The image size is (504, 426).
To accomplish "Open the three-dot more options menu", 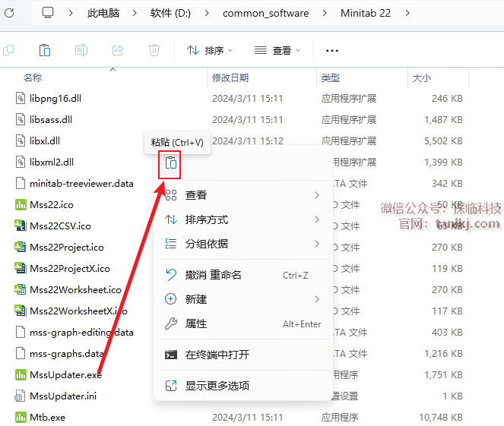I will (x=331, y=50).
